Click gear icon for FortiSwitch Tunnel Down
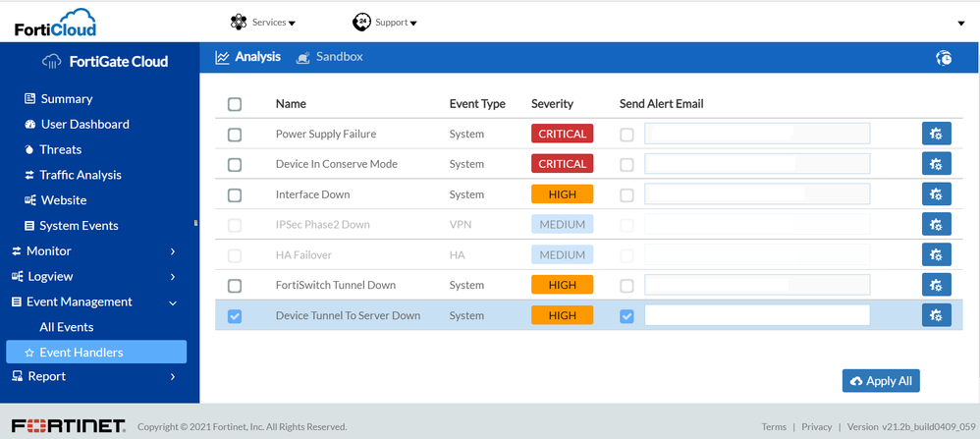The width and height of the screenshot is (980, 439). click(936, 285)
